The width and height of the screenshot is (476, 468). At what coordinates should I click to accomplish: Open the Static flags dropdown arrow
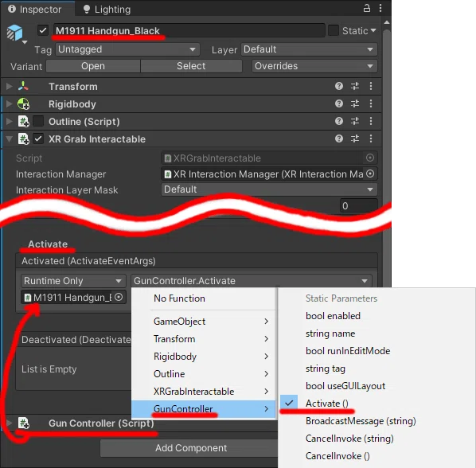(373, 30)
